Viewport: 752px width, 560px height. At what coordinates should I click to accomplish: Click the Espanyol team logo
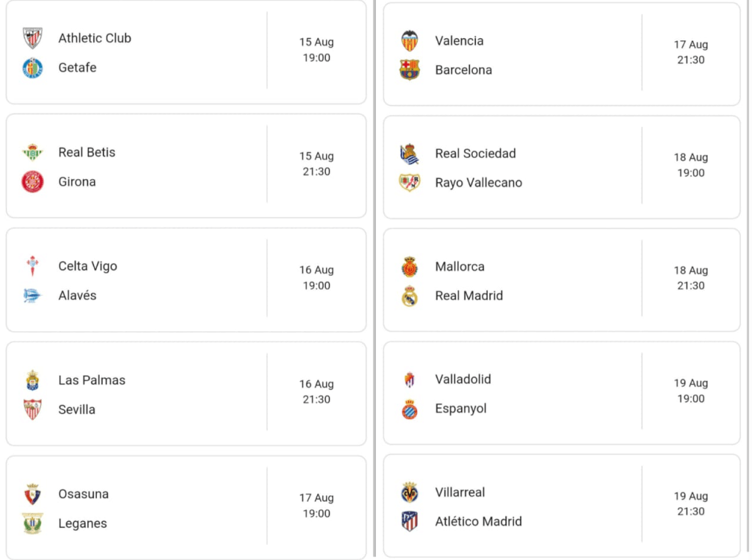pyautogui.click(x=409, y=409)
